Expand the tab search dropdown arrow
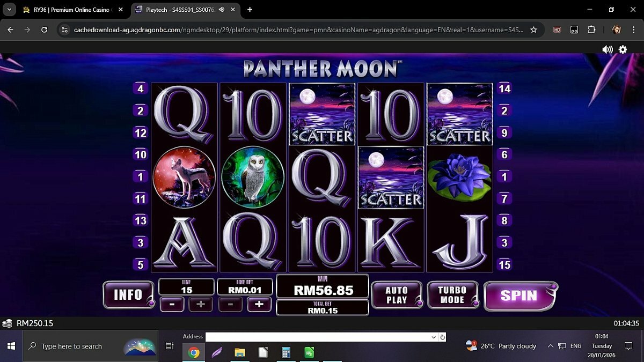 [9, 10]
